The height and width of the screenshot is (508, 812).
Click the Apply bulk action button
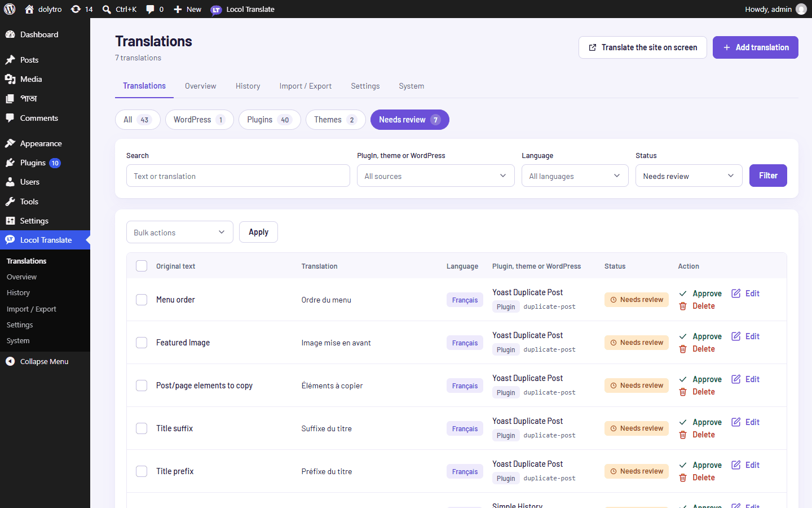[x=258, y=232]
